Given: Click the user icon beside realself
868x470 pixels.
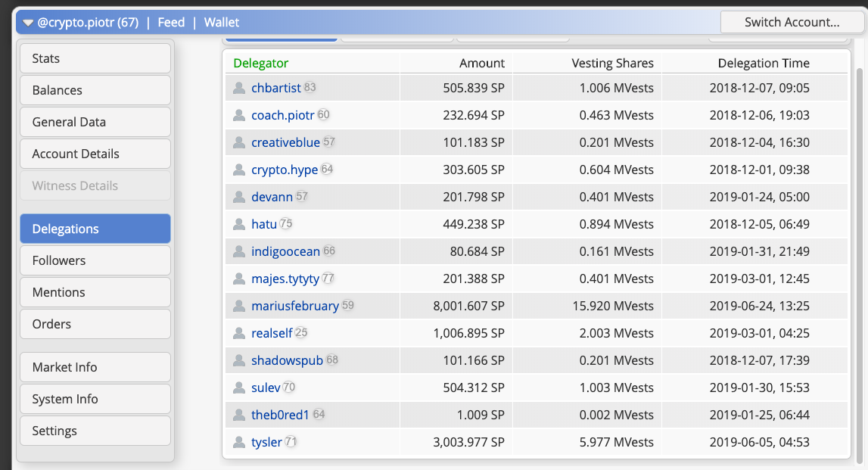Looking at the screenshot, I should click(239, 333).
